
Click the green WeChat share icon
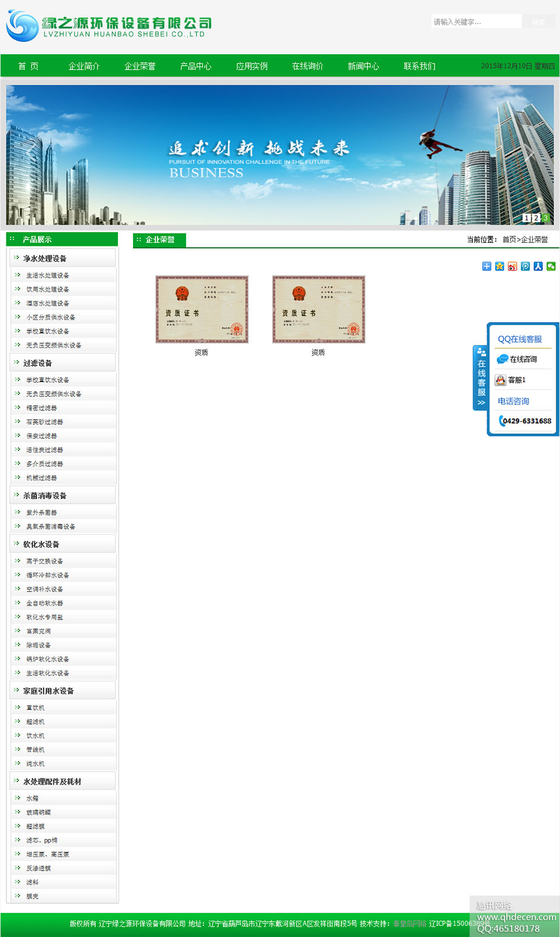click(x=551, y=266)
